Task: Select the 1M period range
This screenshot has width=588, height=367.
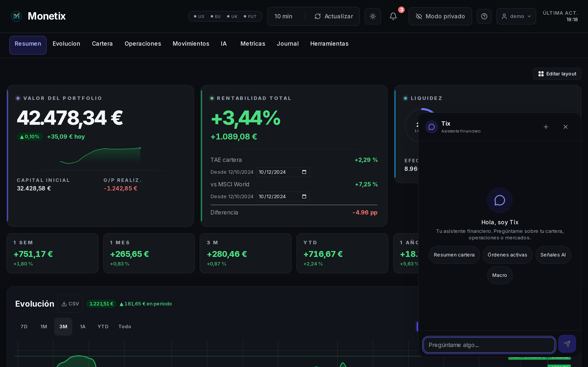Action: pyautogui.click(x=44, y=326)
